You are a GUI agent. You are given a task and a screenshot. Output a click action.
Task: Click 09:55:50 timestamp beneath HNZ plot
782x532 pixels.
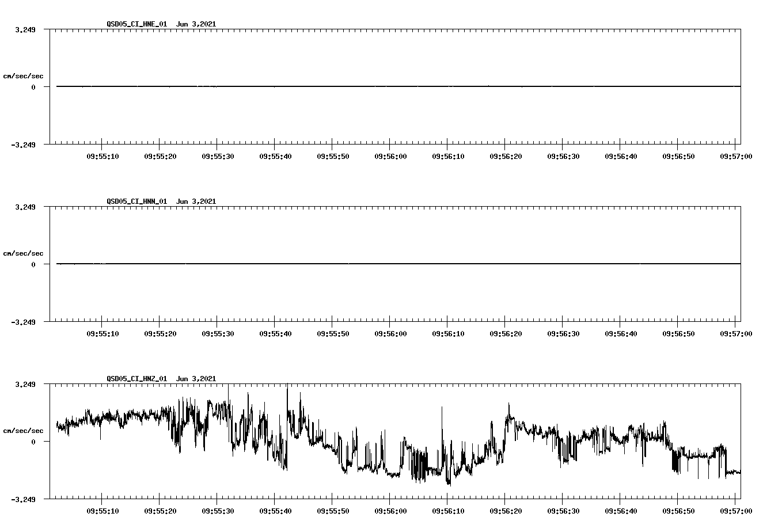[x=333, y=511]
